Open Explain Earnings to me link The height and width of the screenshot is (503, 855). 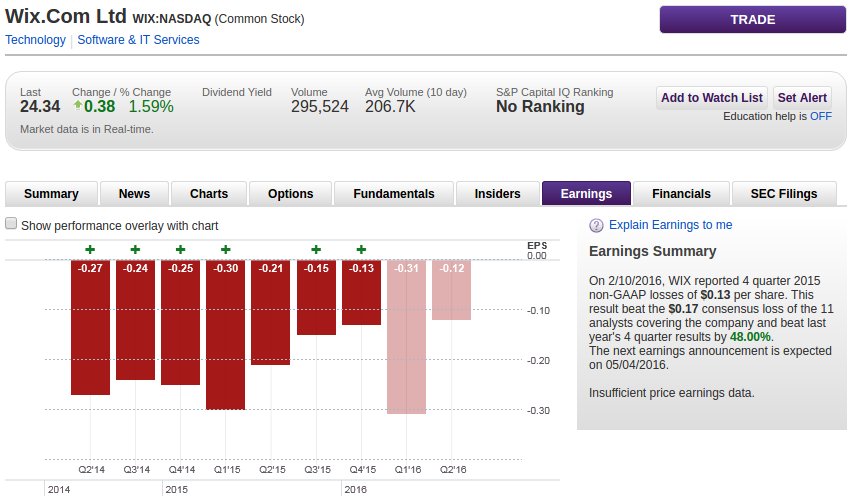click(670, 225)
